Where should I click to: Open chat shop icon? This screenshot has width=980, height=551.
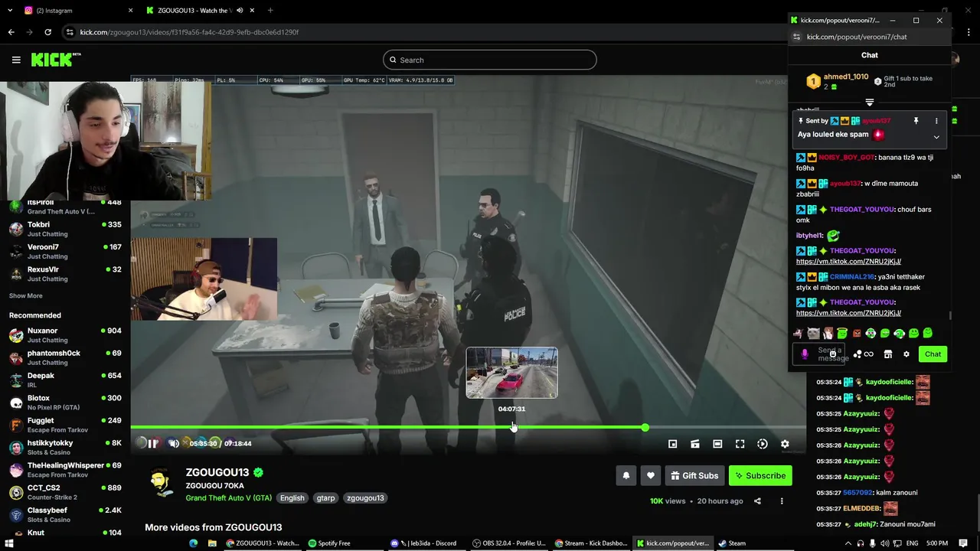pyautogui.click(x=888, y=354)
